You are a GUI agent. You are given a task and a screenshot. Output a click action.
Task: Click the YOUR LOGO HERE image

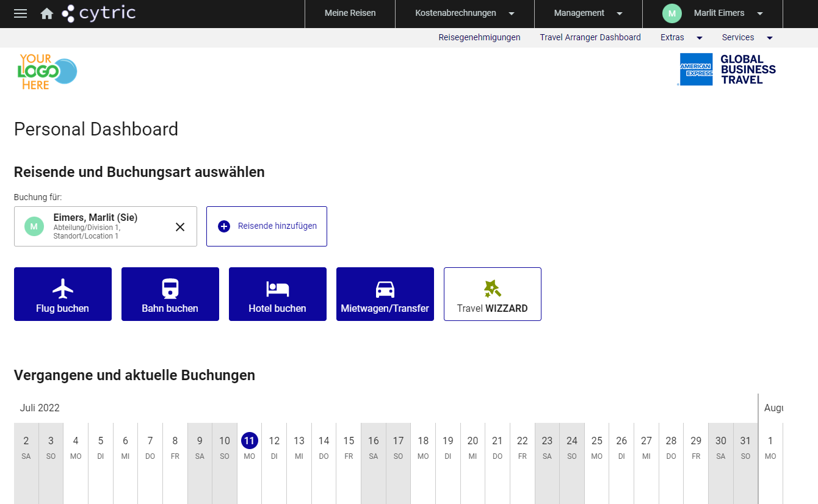[47, 72]
